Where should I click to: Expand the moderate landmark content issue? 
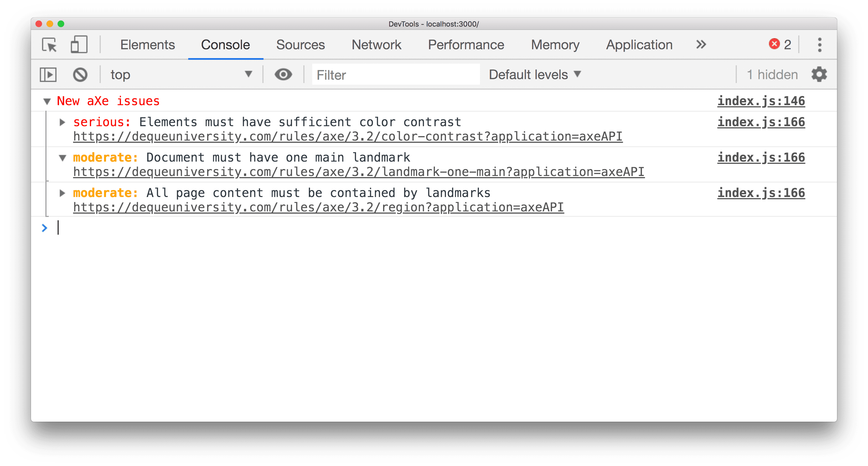(62, 193)
